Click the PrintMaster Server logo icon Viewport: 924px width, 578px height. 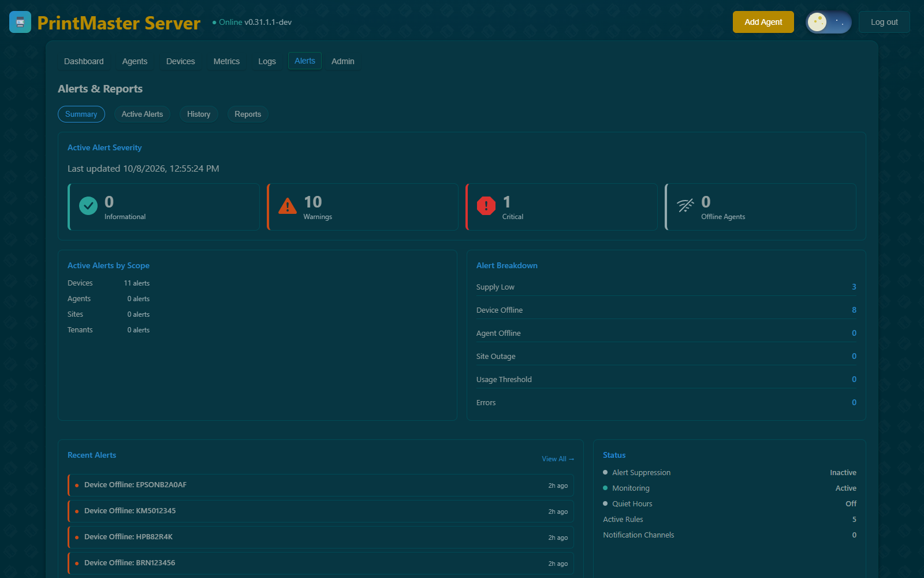pos(20,22)
